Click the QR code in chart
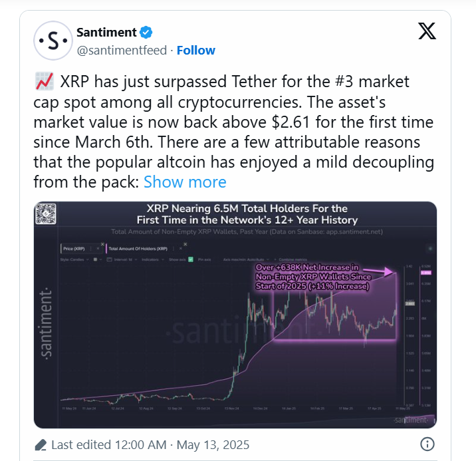 point(46,214)
